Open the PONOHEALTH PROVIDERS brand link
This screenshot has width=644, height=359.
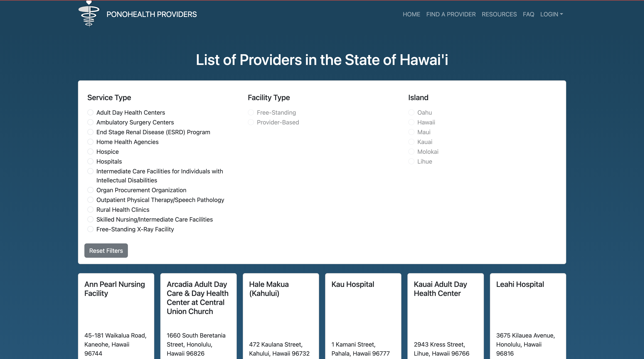pyautogui.click(x=151, y=14)
